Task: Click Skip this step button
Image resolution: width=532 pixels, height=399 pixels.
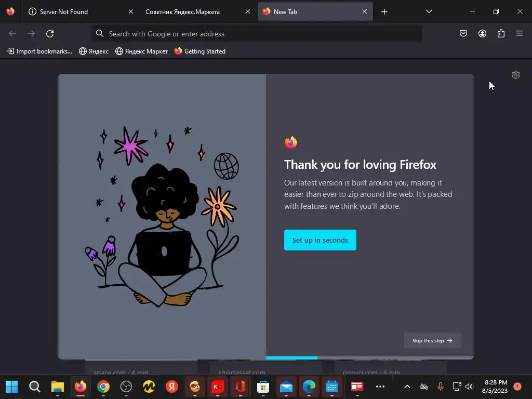Action: (x=432, y=340)
